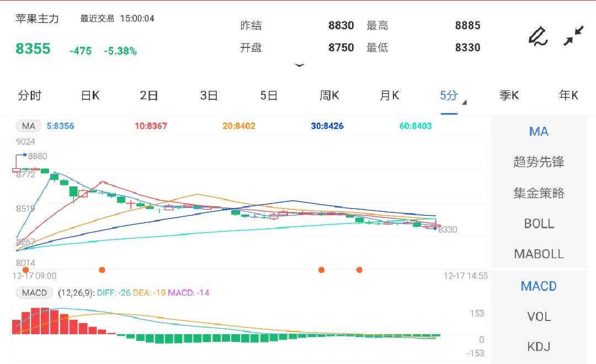The image size is (596, 364).
Task: Switch to 周K tab
Action: click(329, 95)
